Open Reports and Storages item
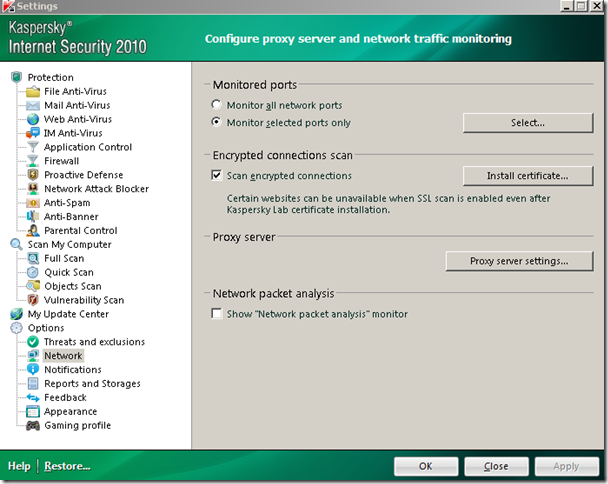Image resolution: width=608 pixels, height=484 pixels. pyautogui.click(x=92, y=384)
